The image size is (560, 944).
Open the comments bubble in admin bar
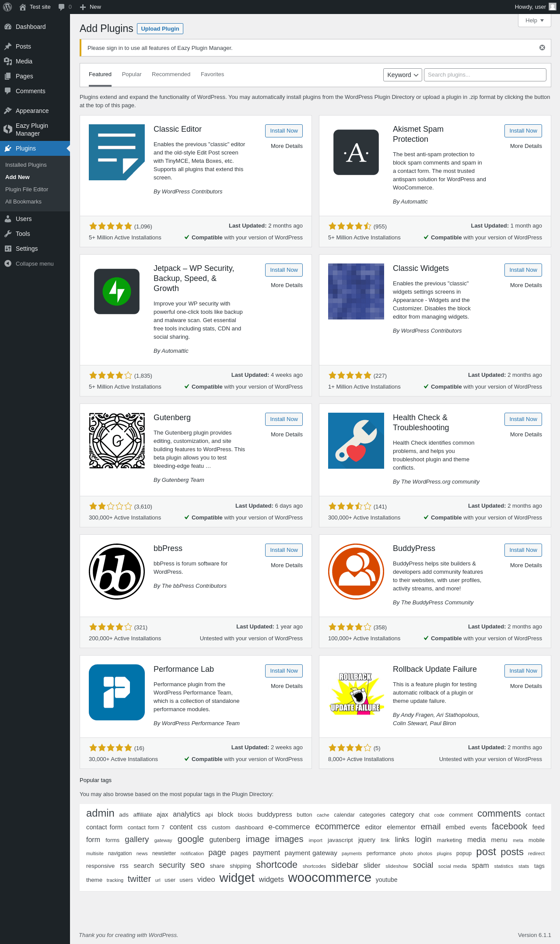point(61,7)
